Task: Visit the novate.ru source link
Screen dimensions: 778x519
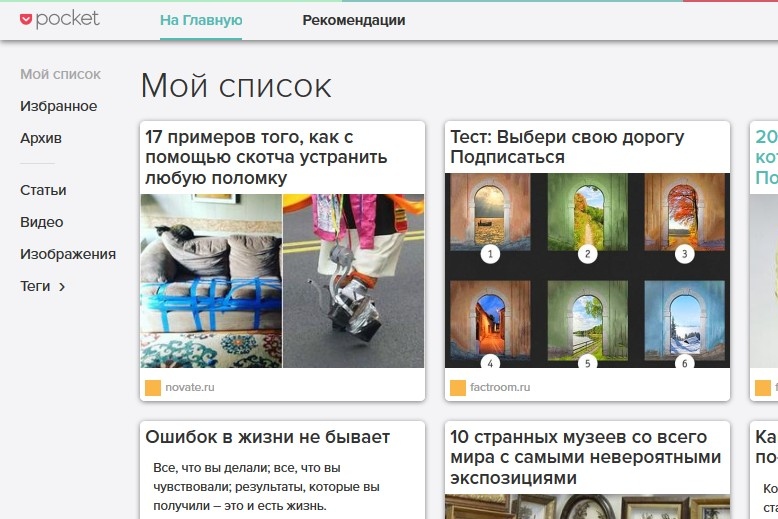Action: point(190,388)
